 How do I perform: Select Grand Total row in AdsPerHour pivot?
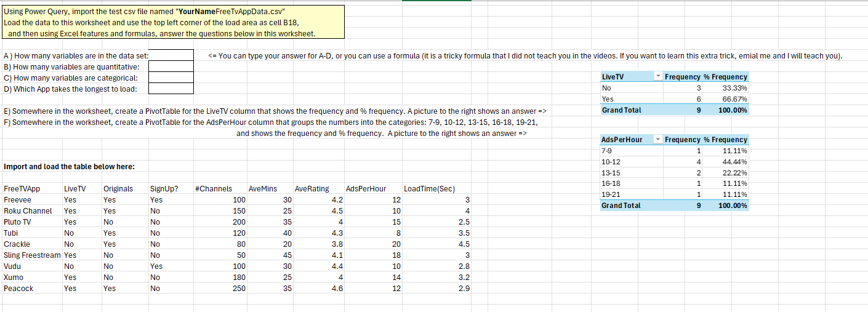674,206
